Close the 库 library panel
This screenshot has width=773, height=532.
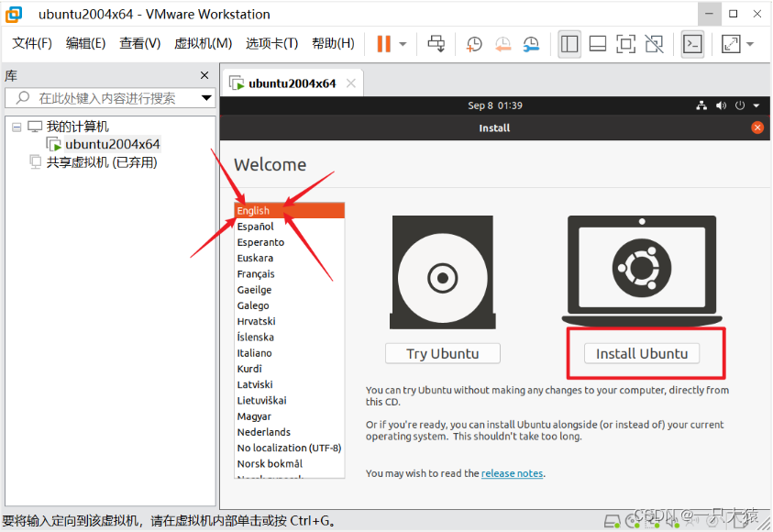(204, 75)
